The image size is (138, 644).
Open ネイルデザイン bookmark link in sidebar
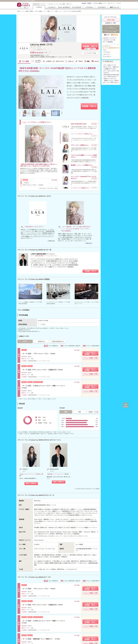107,57
